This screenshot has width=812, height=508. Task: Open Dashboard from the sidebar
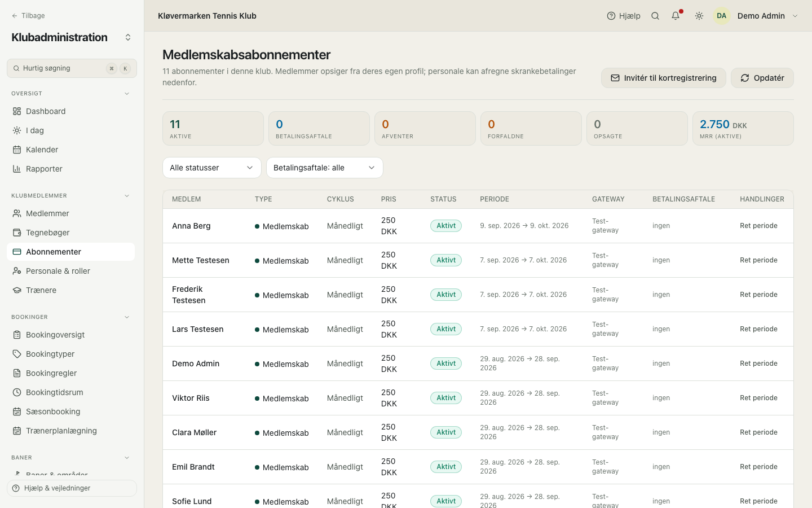point(72,111)
